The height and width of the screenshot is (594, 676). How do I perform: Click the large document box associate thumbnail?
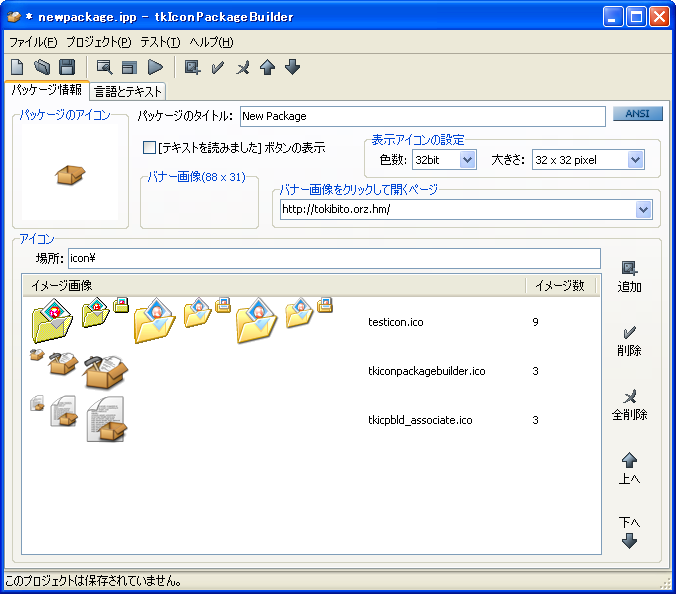(x=106, y=420)
